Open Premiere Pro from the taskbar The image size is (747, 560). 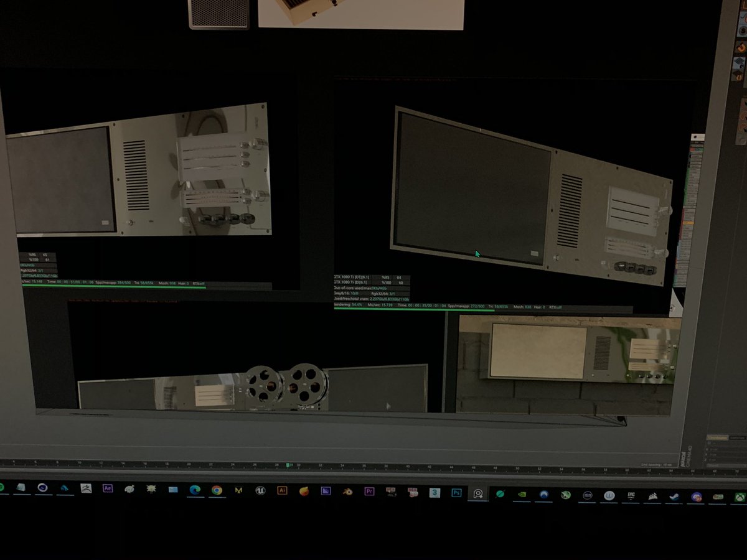[x=369, y=492]
